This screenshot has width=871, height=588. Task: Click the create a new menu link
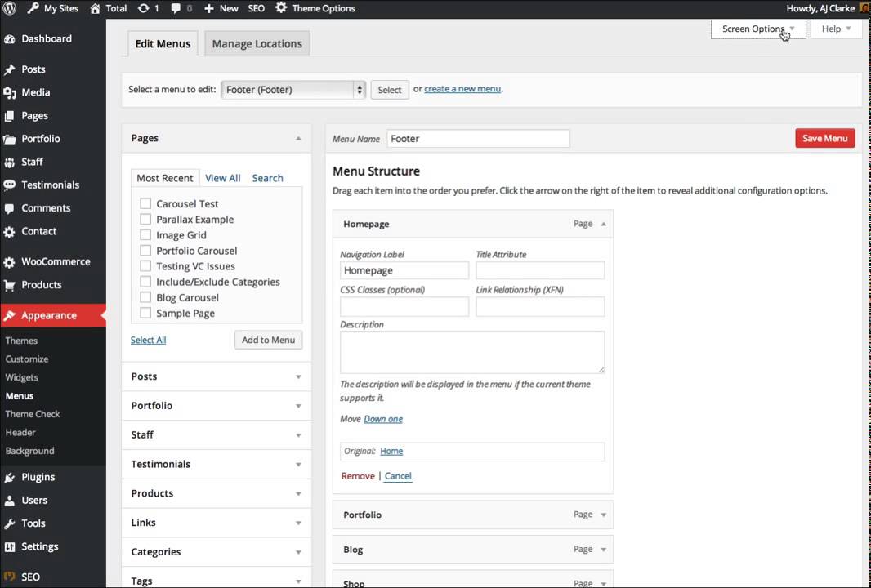coord(462,89)
